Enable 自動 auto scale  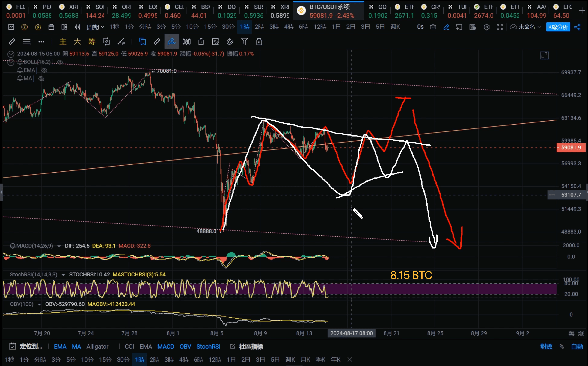[x=577, y=346]
